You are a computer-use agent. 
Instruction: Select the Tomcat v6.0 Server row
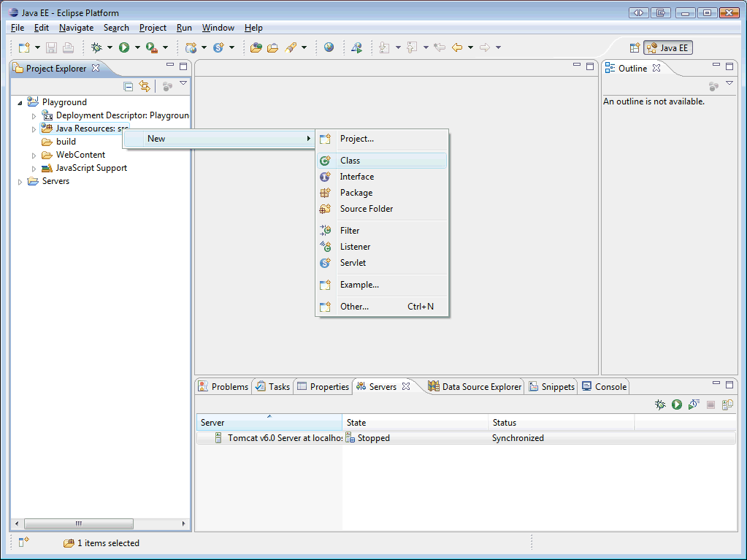click(466, 438)
